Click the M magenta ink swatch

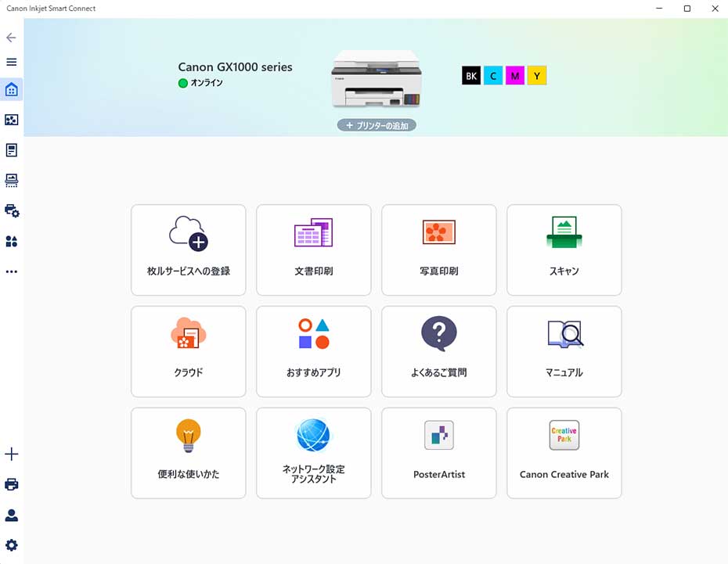(515, 76)
